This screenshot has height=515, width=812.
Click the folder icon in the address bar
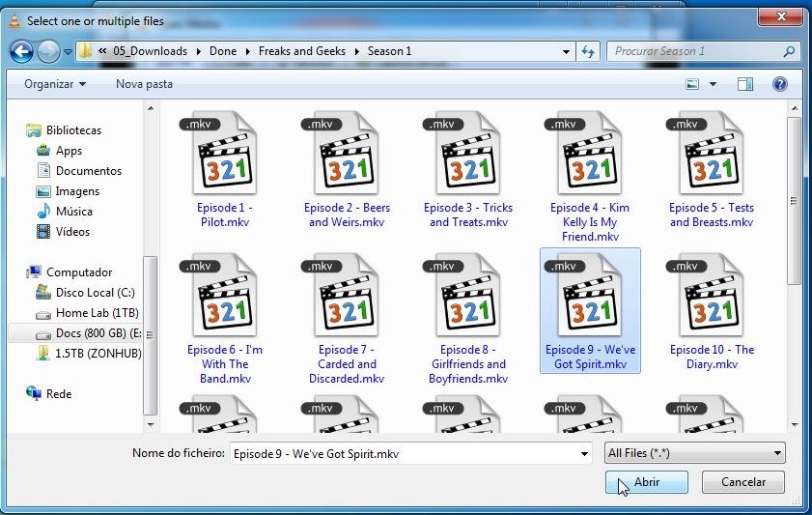click(85, 51)
